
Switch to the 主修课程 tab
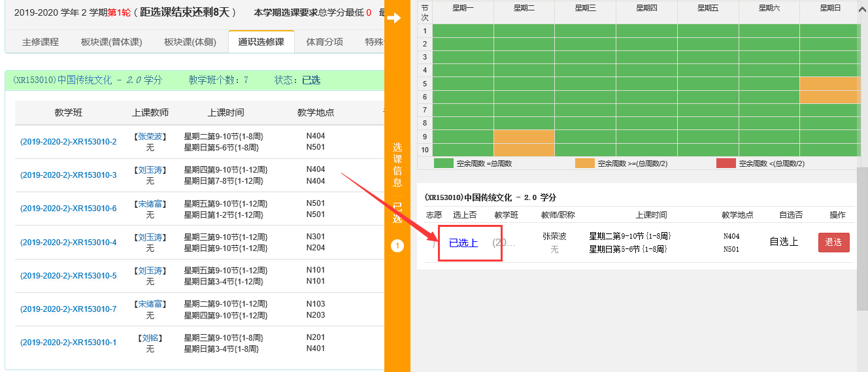point(41,42)
